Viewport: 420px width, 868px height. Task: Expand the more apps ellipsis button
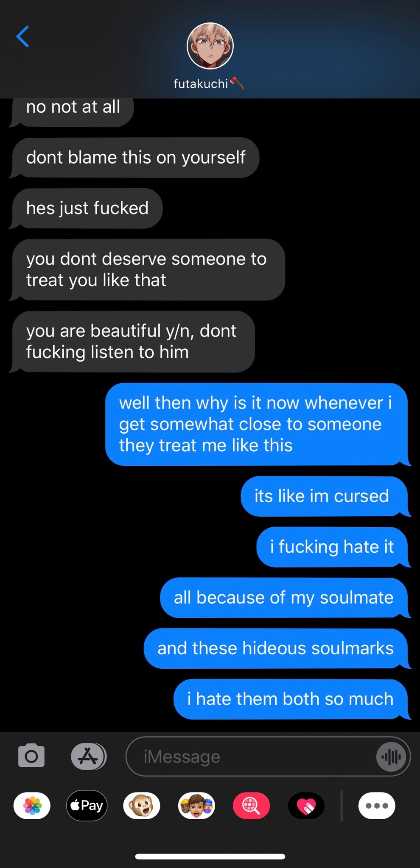[x=377, y=805]
